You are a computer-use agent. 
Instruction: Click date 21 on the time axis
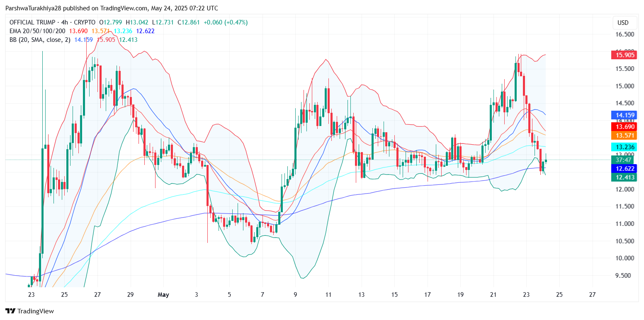pos(493,295)
